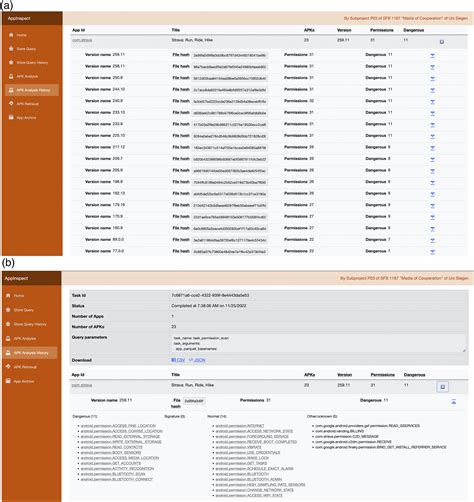Download results as JSON
The width and height of the screenshot is (474, 502).
click(197, 360)
